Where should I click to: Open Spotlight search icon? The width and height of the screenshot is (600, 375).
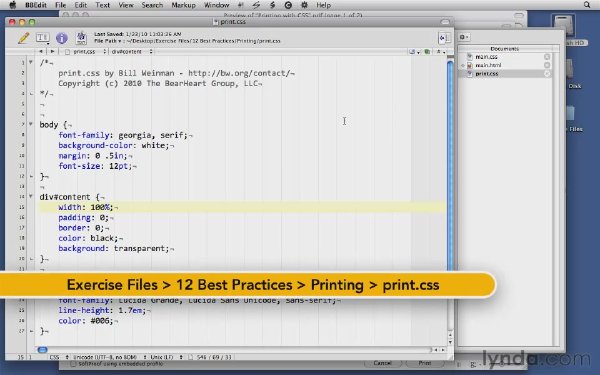click(587, 5)
